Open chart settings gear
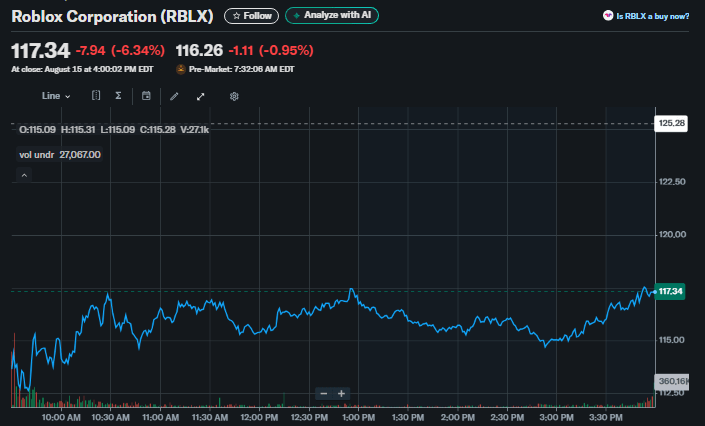Screen dimensions: 705x426 pyautogui.click(x=234, y=96)
